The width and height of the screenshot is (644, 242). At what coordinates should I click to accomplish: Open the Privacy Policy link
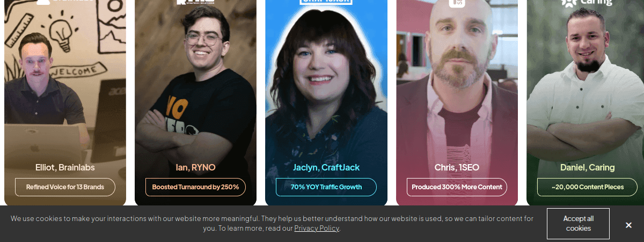click(x=317, y=228)
